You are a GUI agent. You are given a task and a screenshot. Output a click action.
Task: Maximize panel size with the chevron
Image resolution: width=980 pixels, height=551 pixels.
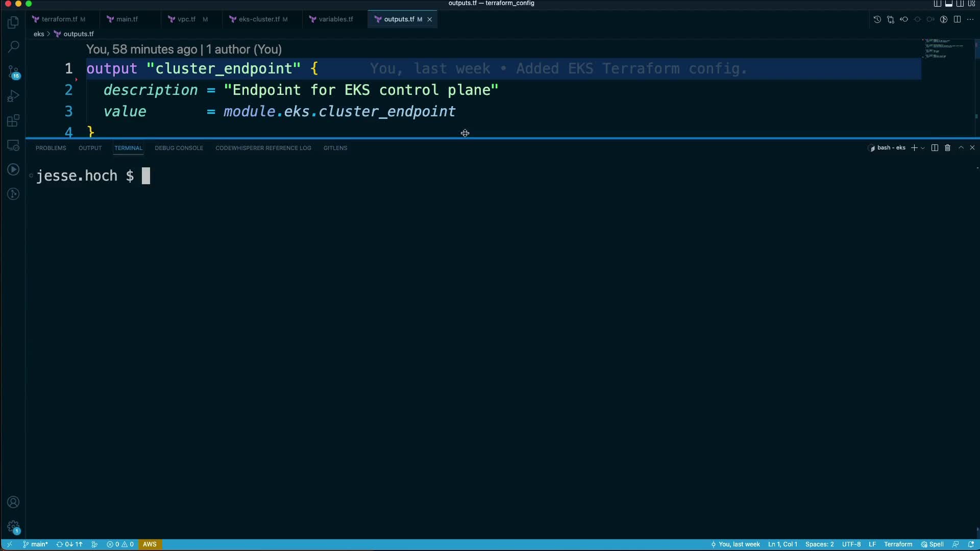tap(961, 148)
